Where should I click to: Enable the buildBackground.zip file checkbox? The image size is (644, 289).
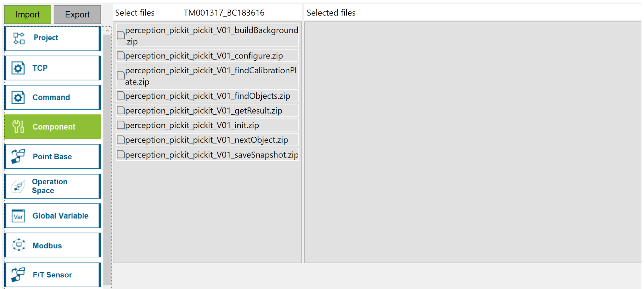coord(120,35)
